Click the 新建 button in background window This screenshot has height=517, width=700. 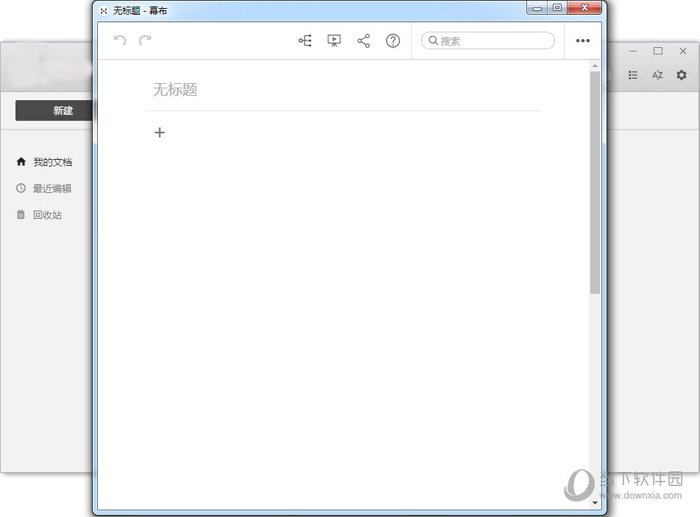click(x=54, y=110)
